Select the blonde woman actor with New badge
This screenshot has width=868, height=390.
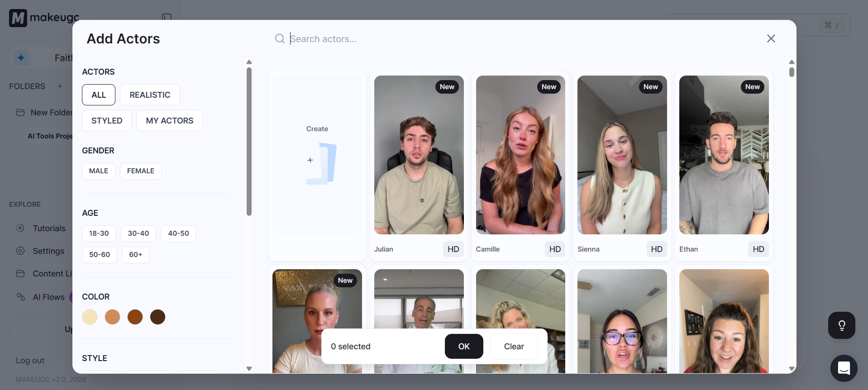(x=317, y=321)
